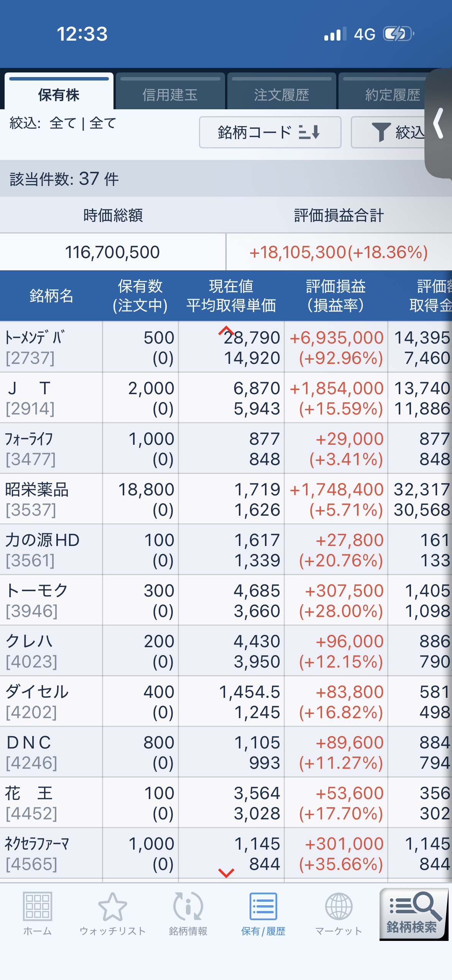Switch to the 約定履歴 tab
This screenshot has height=980, width=452.
pos(393,91)
